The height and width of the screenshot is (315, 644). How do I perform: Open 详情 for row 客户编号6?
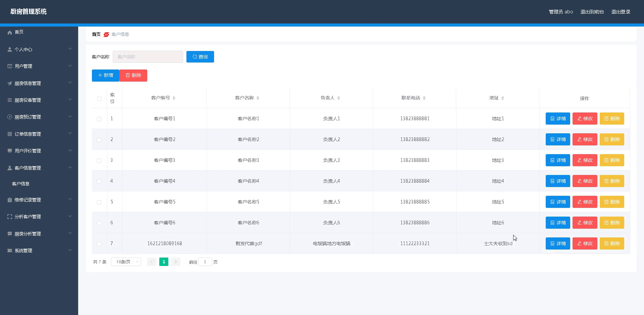coord(558,223)
